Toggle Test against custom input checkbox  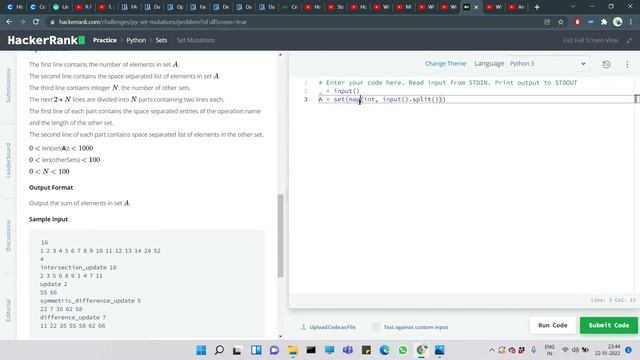click(x=376, y=327)
